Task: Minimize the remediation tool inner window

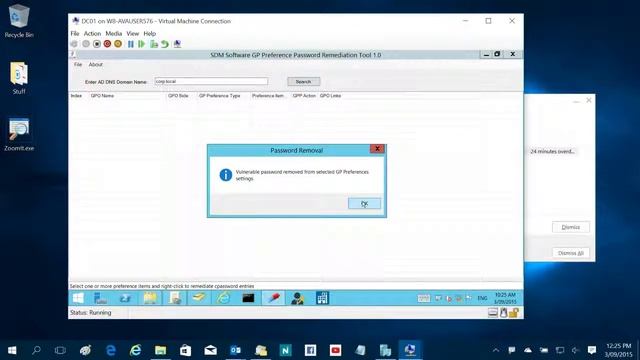Action: coord(486,54)
